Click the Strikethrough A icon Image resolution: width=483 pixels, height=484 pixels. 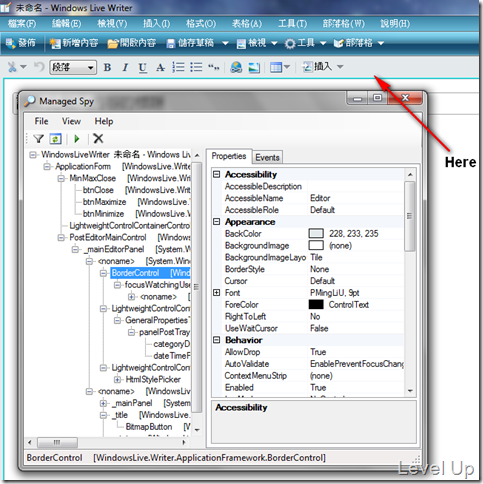pos(160,68)
